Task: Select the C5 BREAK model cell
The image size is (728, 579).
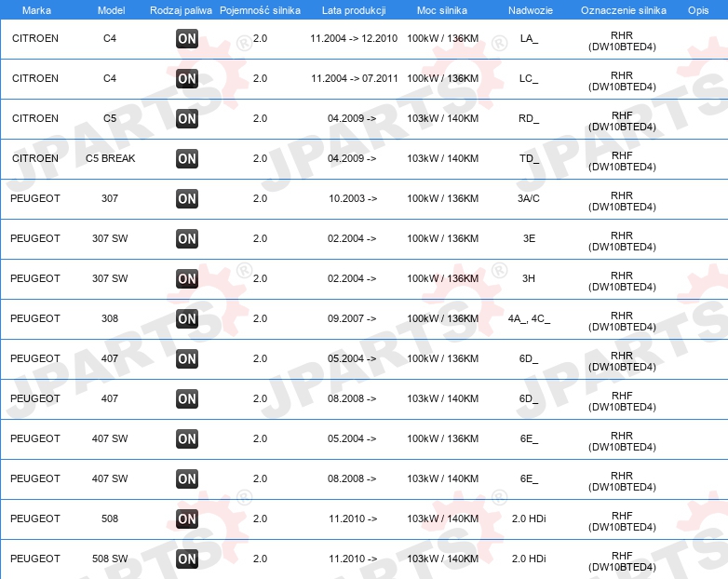Action: [111, 158]
